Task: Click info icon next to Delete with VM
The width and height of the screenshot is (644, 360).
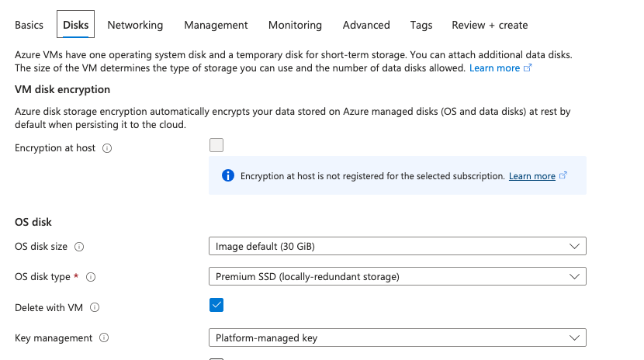Action: [x=95, y=307]
